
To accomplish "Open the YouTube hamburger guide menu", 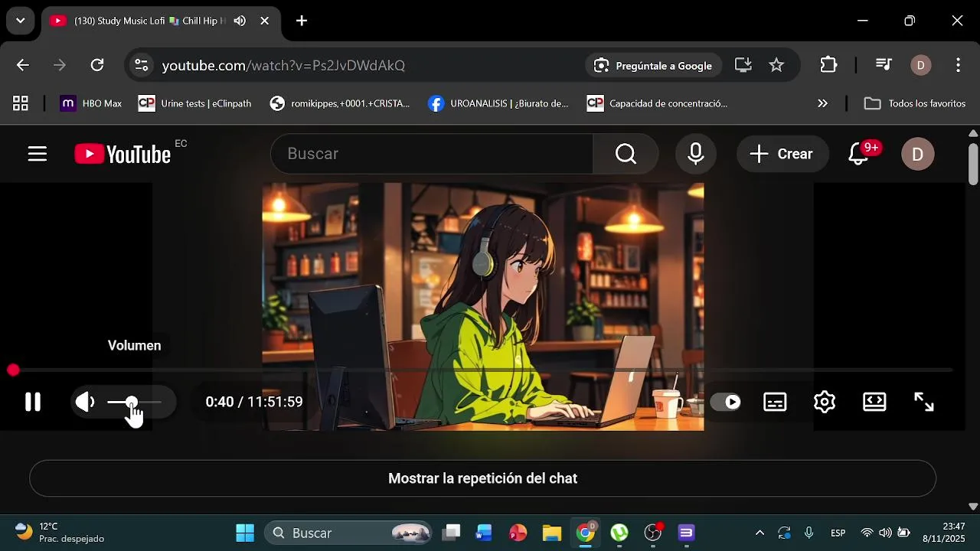I will (x=38, y=154).
